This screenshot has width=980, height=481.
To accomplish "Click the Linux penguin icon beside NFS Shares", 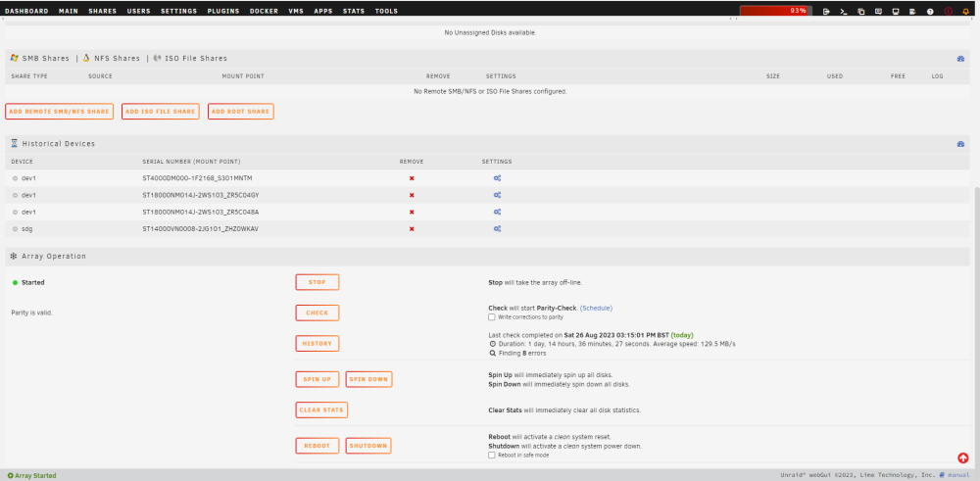I will click(x=86, y=58).
